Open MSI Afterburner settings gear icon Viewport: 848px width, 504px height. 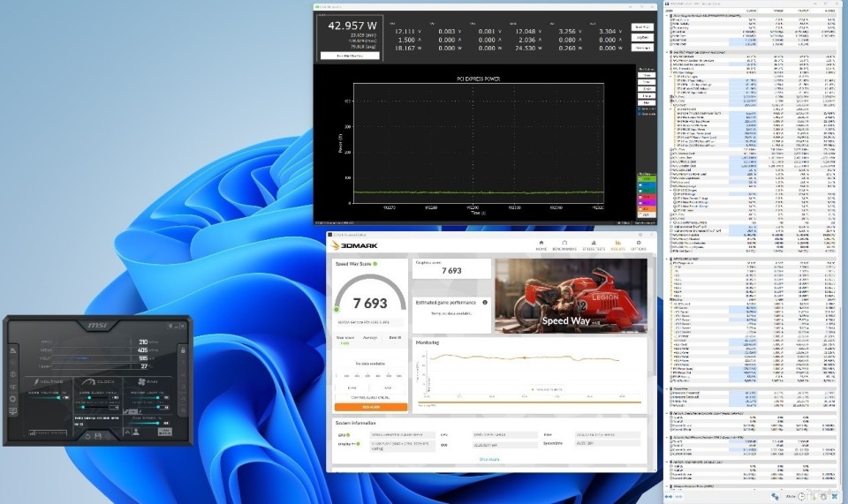click(x=13, y=399)
